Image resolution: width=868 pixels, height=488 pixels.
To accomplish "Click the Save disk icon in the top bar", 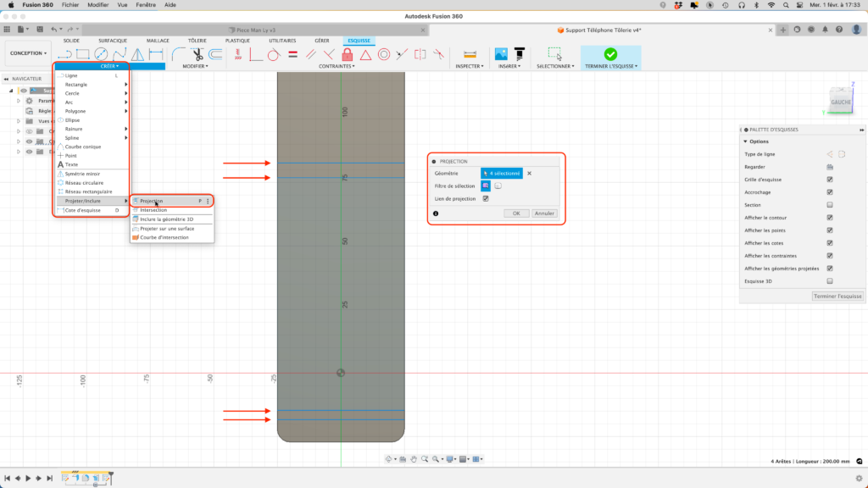I will click(40, 30).
